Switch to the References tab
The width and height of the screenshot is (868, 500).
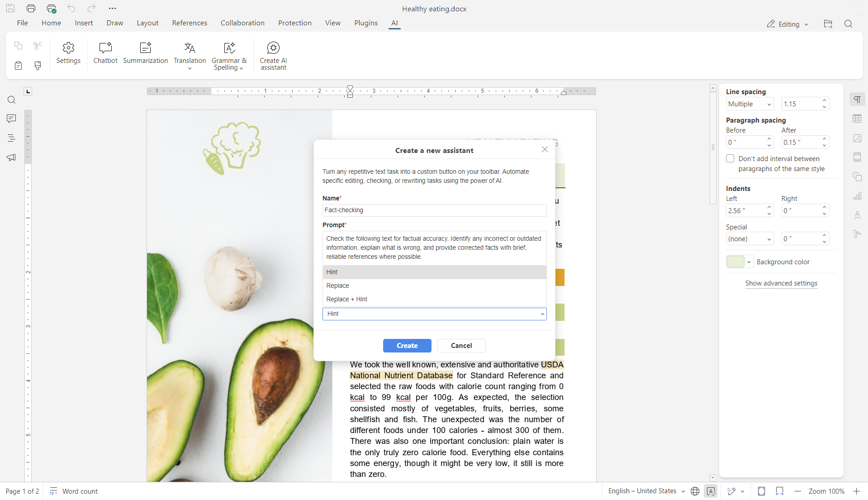(190, 23)
